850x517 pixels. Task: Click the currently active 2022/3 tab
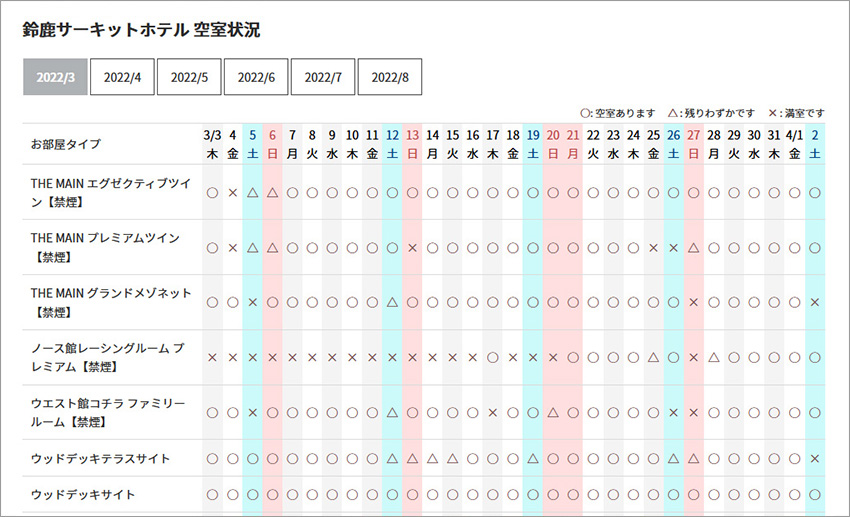click(55, 77)
